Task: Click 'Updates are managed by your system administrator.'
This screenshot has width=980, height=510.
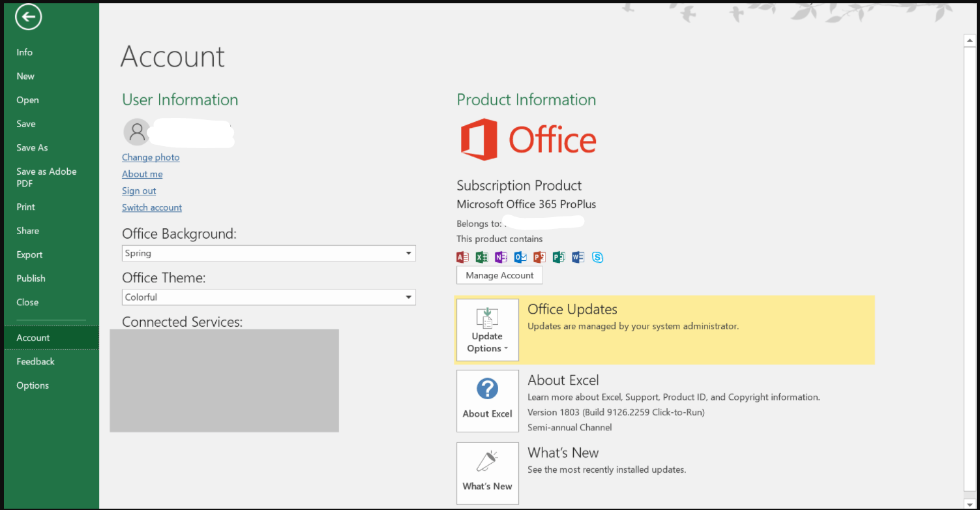Action: click(633, 326)
